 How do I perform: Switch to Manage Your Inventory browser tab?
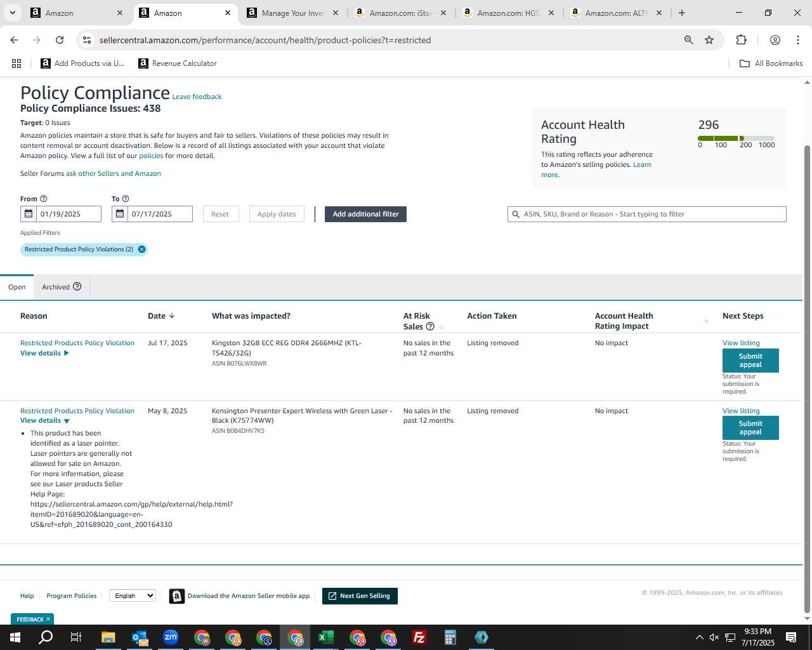[x=292, y=13]
